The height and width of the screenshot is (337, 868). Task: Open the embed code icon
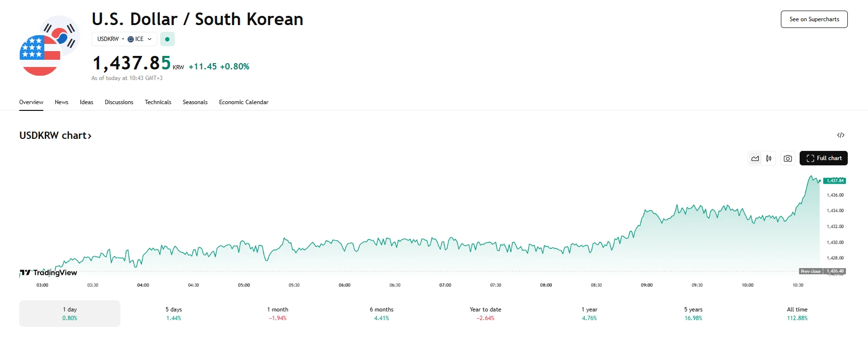pos(841,135)
